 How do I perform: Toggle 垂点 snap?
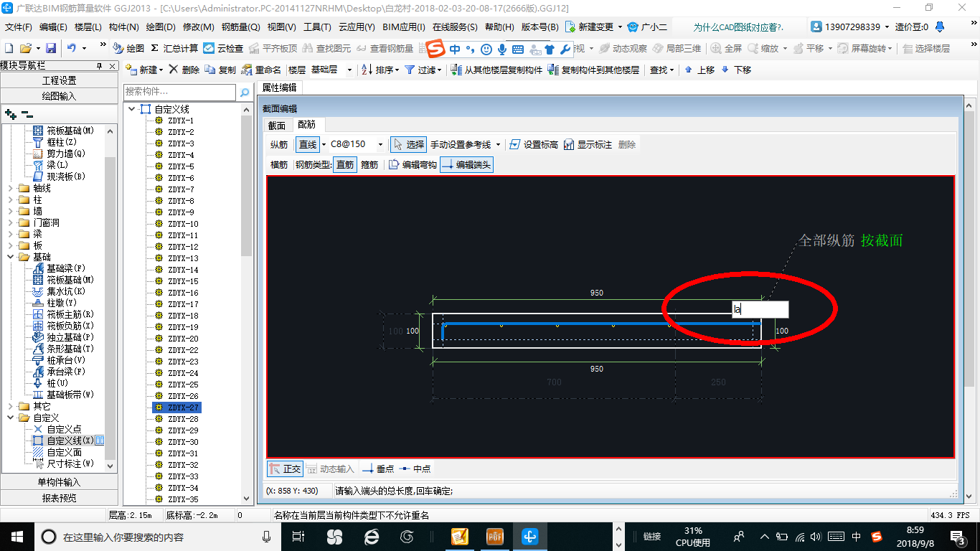pos(378,468)
